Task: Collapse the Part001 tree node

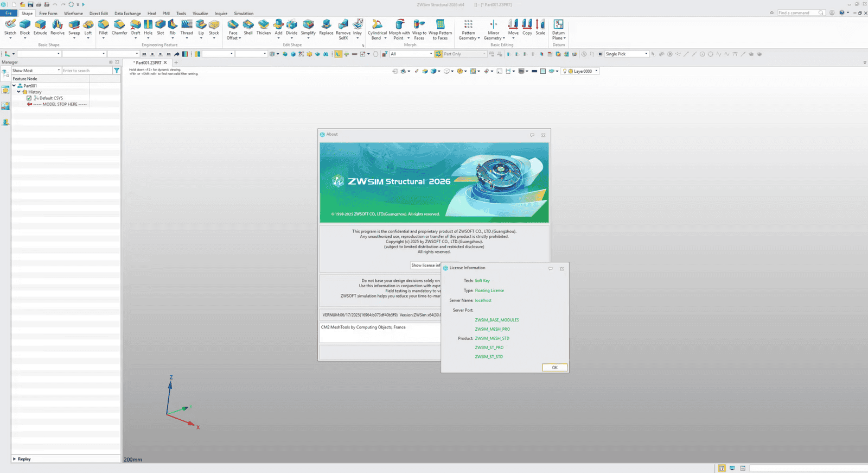Action: [x=14, y=86]
